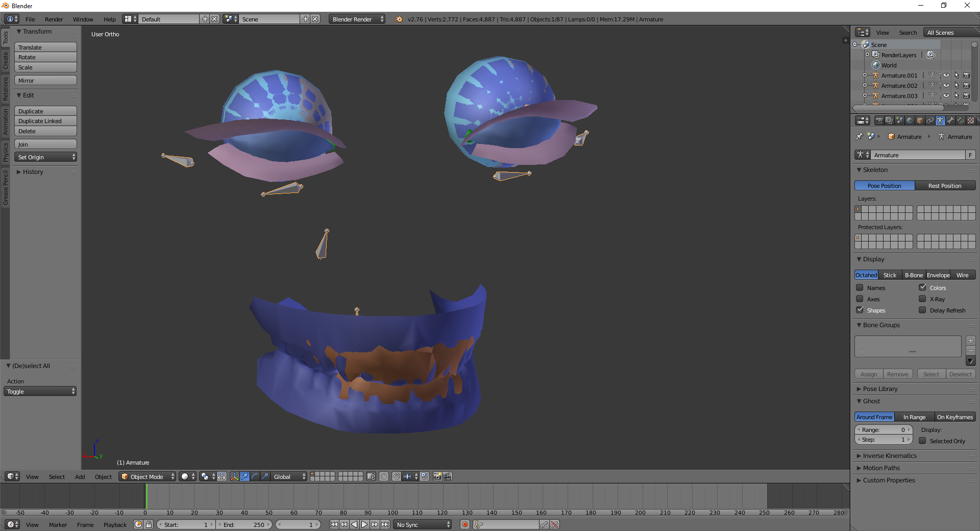Open the Global orientation dropdown
This screenshot has height=531, width=980.
(x=289, y=476)
